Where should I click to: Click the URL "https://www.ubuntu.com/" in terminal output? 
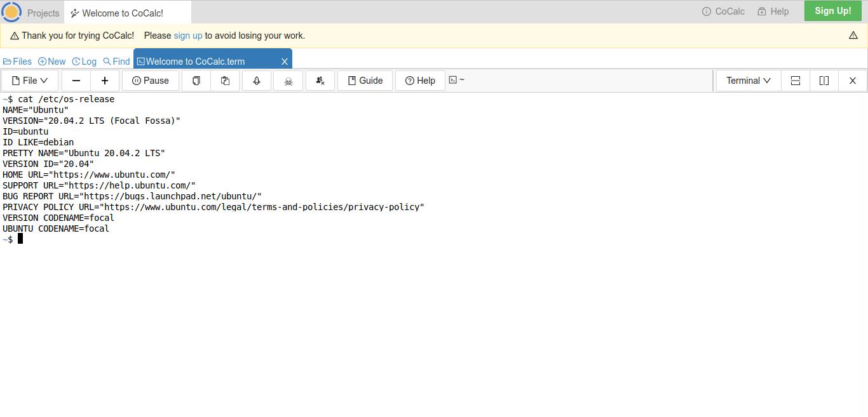(x=112, y=175)
